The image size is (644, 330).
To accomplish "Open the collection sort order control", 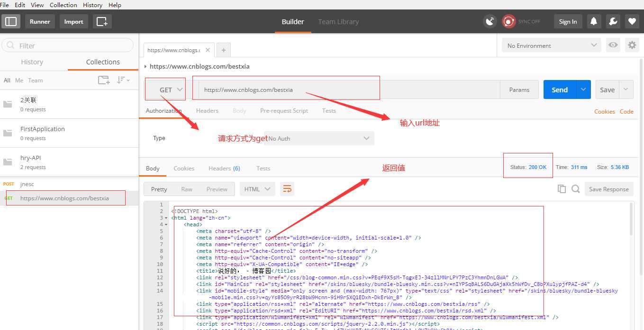I will pyautogui.click(x=123, y=80).
